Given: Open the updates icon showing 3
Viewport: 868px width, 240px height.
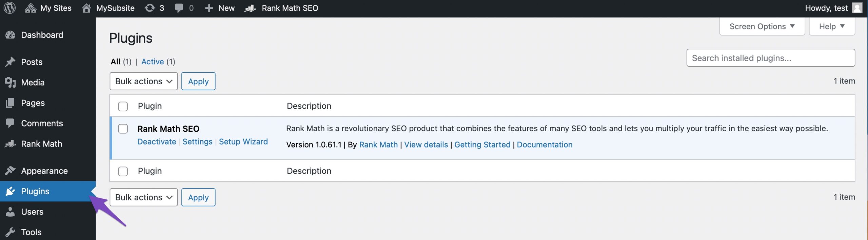Looking at the screenshot, I should click(x=150, y=8).
